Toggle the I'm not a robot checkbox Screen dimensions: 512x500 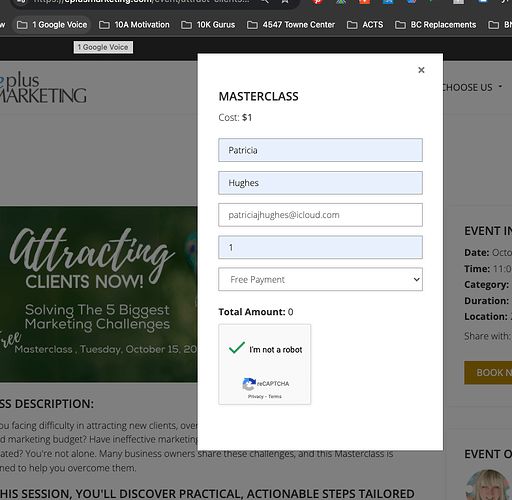(x=237, y=349)
